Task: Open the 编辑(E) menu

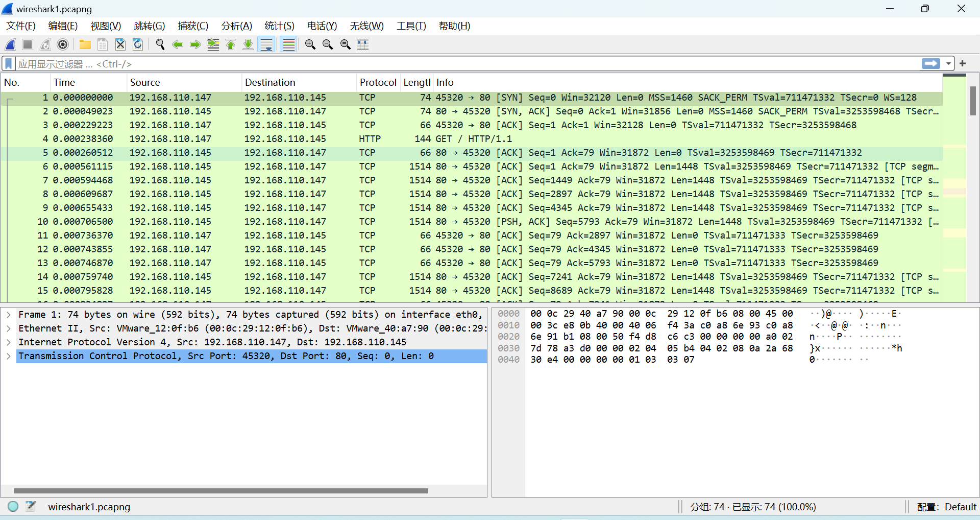Action: point(63,26)
